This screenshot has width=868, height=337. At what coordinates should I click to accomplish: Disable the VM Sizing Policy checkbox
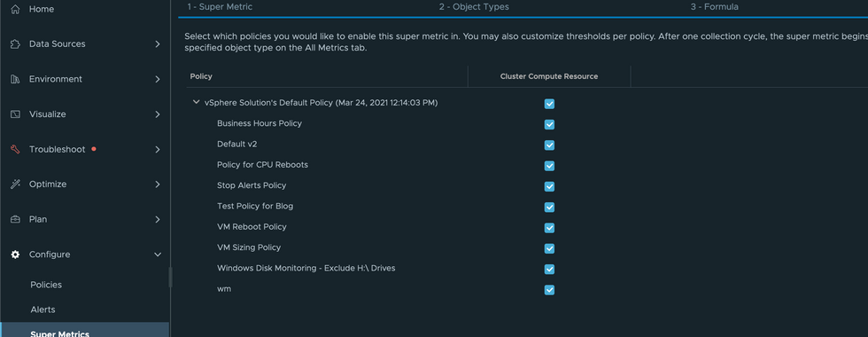(549, 248)
